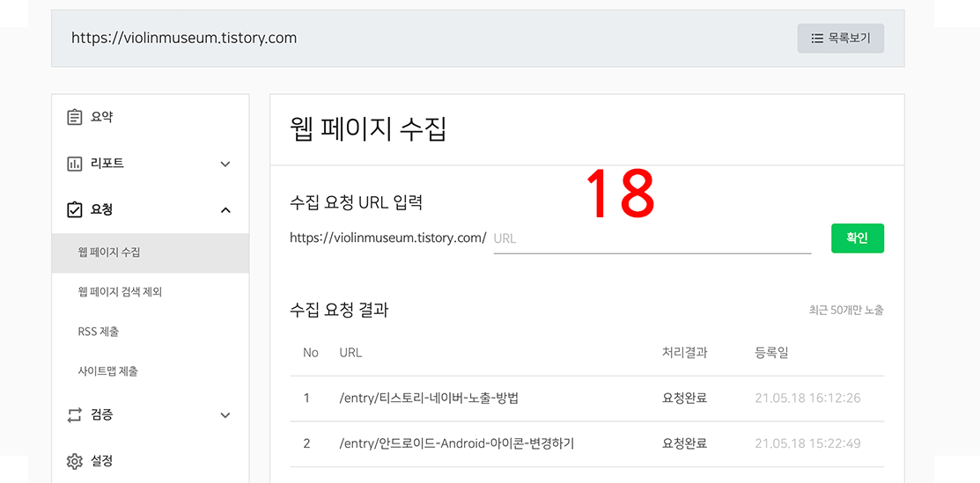Image resolution: width=980 pixels, height=483 pixels.
Task: Open the 설정 sidebar label
Action: tap(102, 462)
